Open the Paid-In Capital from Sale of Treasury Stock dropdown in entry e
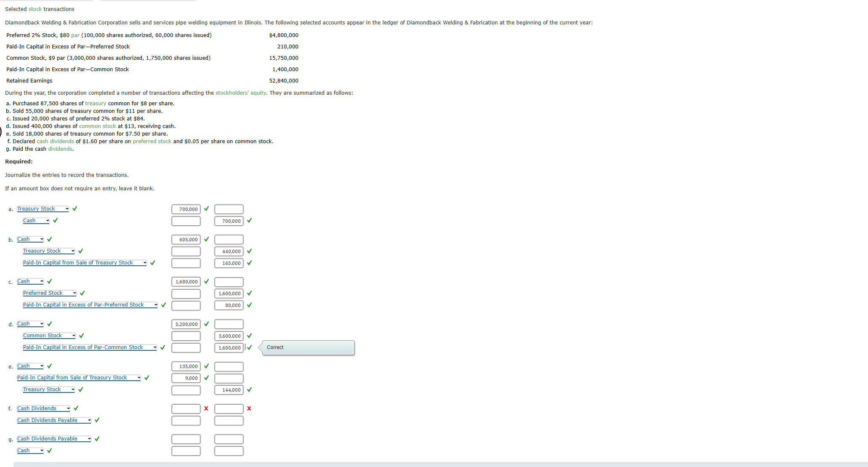 tap(79, 378)
